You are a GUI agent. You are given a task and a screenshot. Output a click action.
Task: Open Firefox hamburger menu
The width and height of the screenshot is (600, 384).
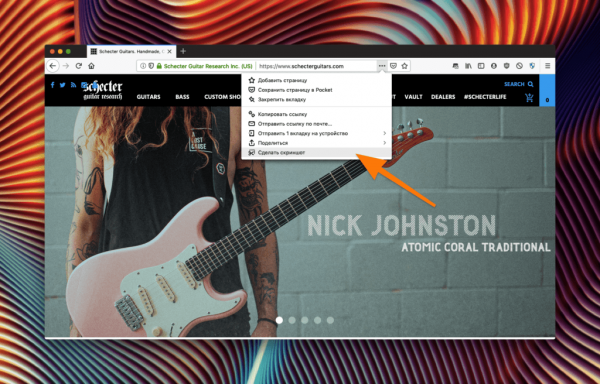pos(548,66)
